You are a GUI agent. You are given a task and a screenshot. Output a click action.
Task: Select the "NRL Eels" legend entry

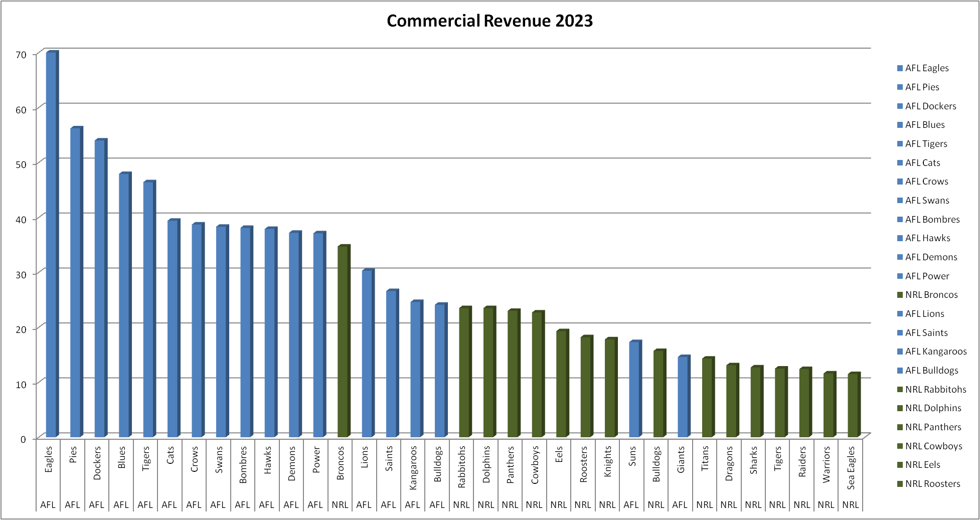(919, 465)
